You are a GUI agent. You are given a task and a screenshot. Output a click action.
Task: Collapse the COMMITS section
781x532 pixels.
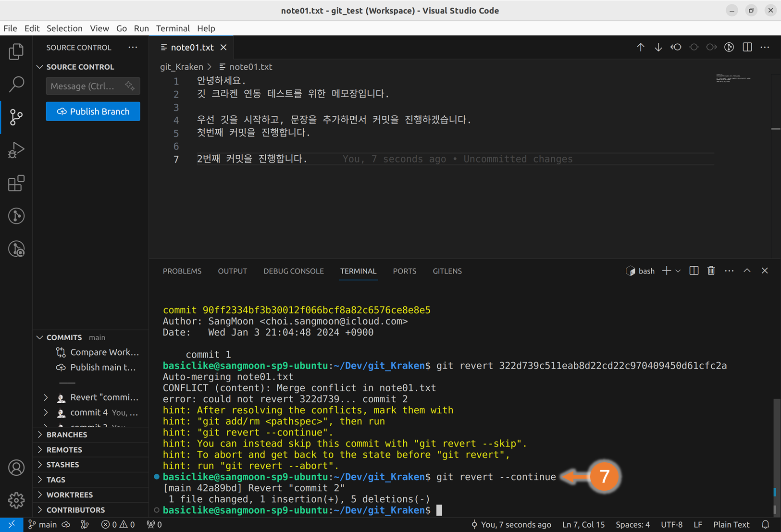pyautogui.click(x=90, y=337)
